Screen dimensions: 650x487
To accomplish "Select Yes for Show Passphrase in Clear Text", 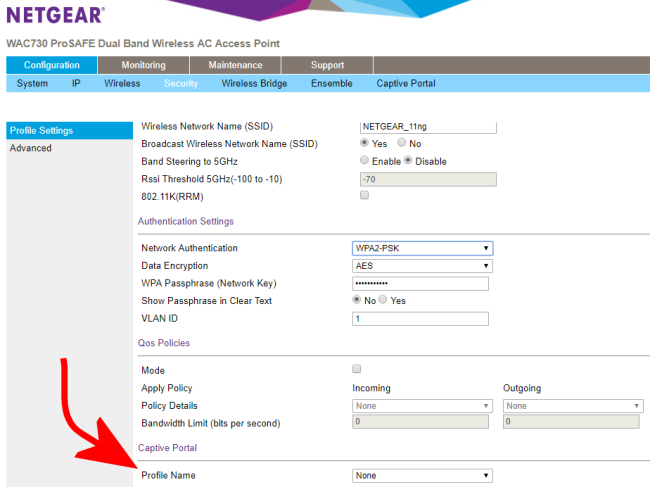I will point(383,299).
